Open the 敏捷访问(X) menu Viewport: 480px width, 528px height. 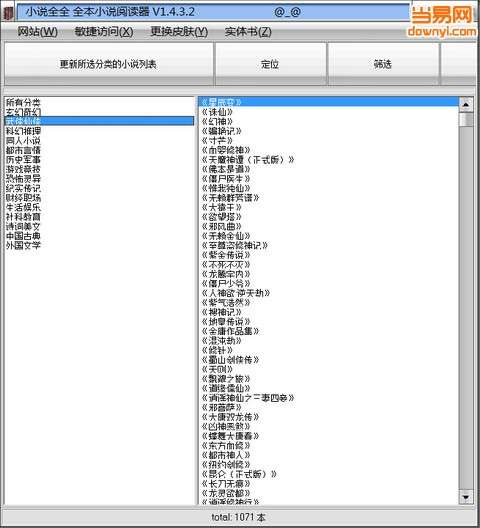tap(104, 32)
